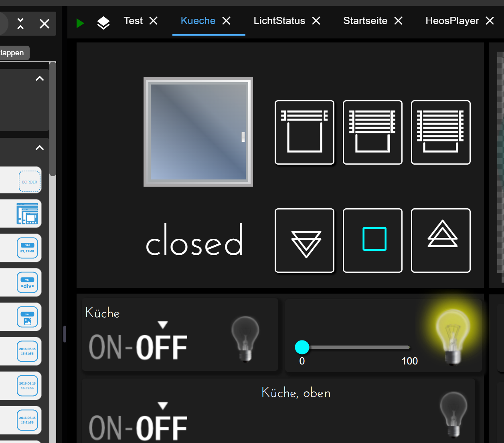Toggle the Küche ON-OFF switch

pos(138,347)
